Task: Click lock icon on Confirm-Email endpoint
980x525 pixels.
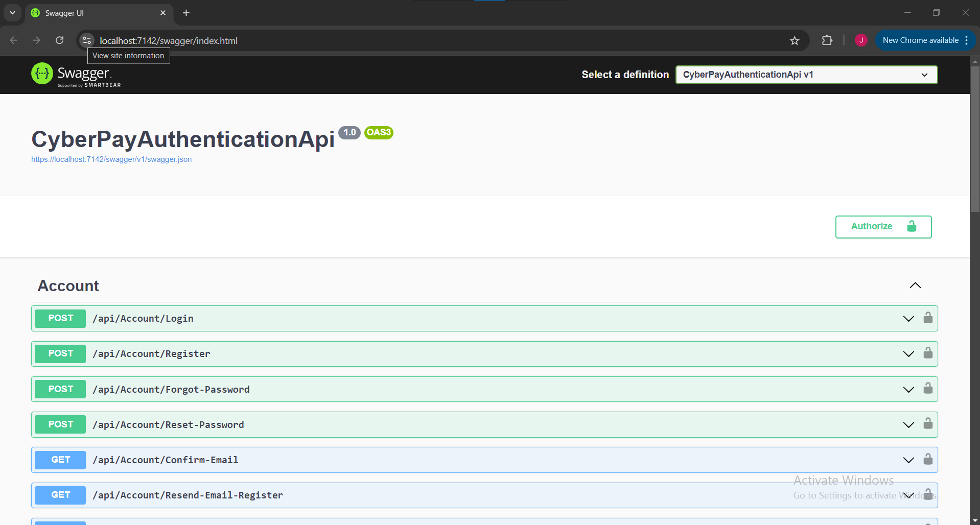Action: (x=928, y=460)
